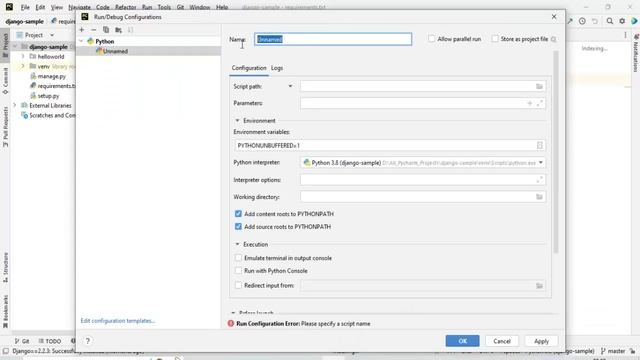Open the TODO tool window tab
Screen dimensions: 640x360
point(50,341)
